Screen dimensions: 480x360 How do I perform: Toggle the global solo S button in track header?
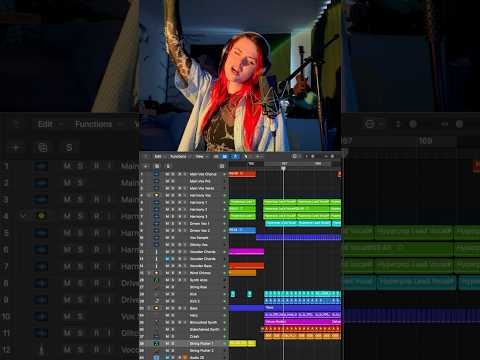(168, 166)
